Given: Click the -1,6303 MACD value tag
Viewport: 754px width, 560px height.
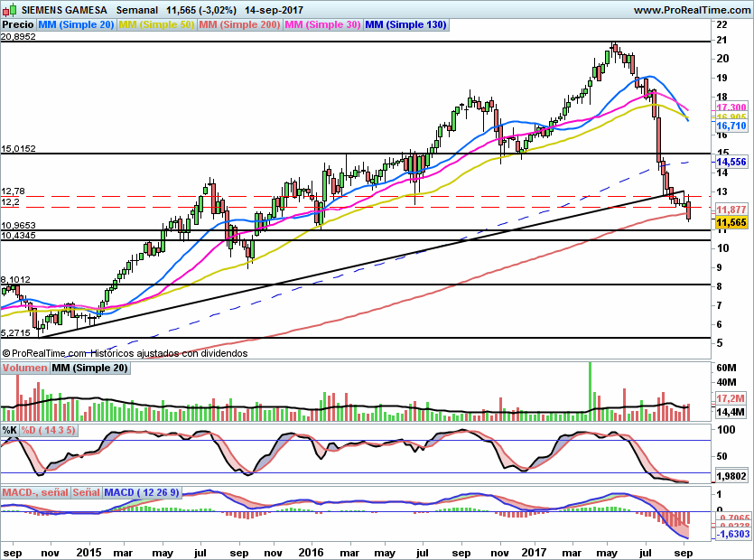Looking at the screenshot, I should click(x=733, y=534).
